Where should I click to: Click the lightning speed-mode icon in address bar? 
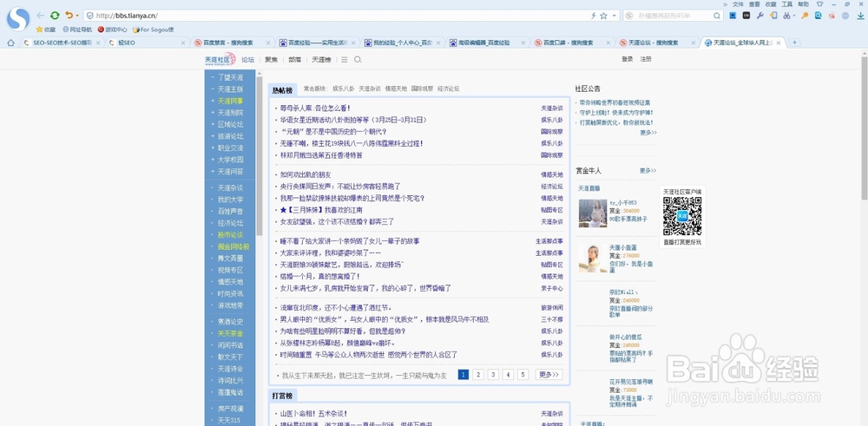coord(594,16)
